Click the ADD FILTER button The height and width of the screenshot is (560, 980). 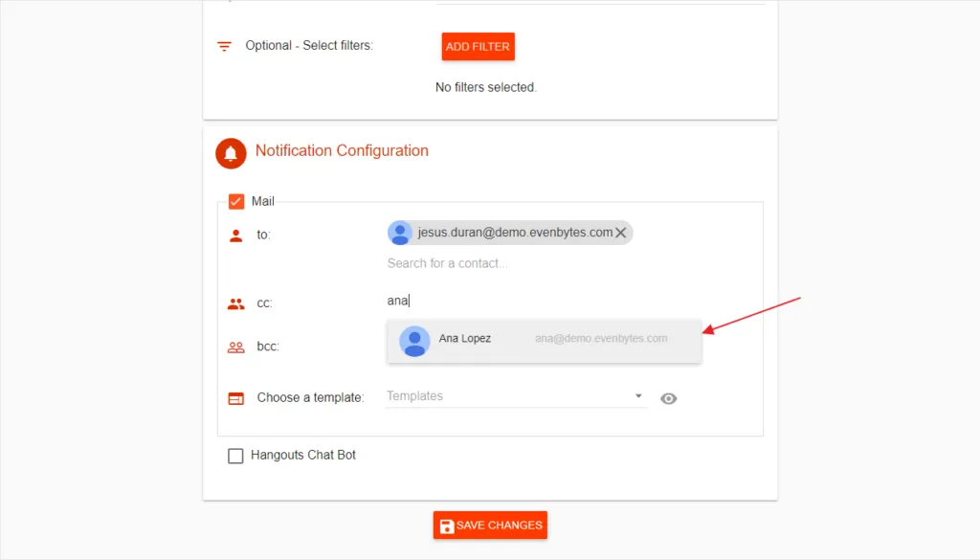click(x=479, y=46)
